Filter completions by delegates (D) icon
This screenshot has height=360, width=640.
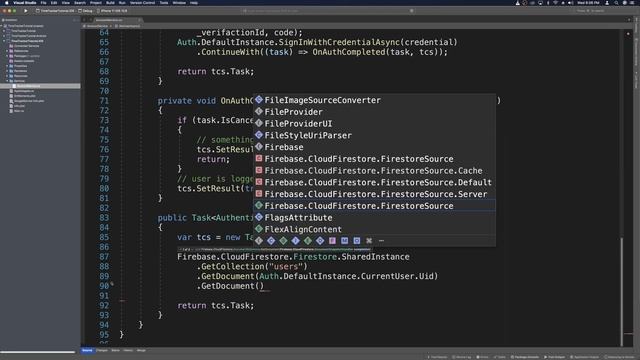tap(320, 241)
